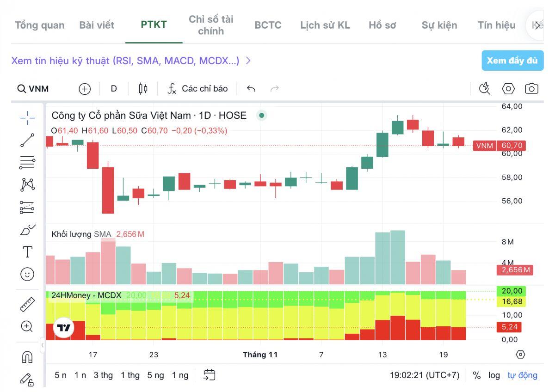Click the Xem đầy đủ button
The image size is (555, 392).
pyautogui.click(x=512, y=61)
